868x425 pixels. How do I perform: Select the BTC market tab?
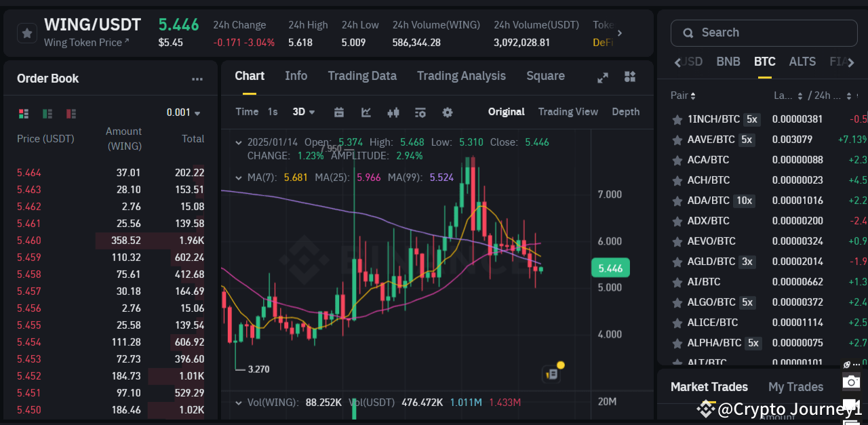(764, 61)
